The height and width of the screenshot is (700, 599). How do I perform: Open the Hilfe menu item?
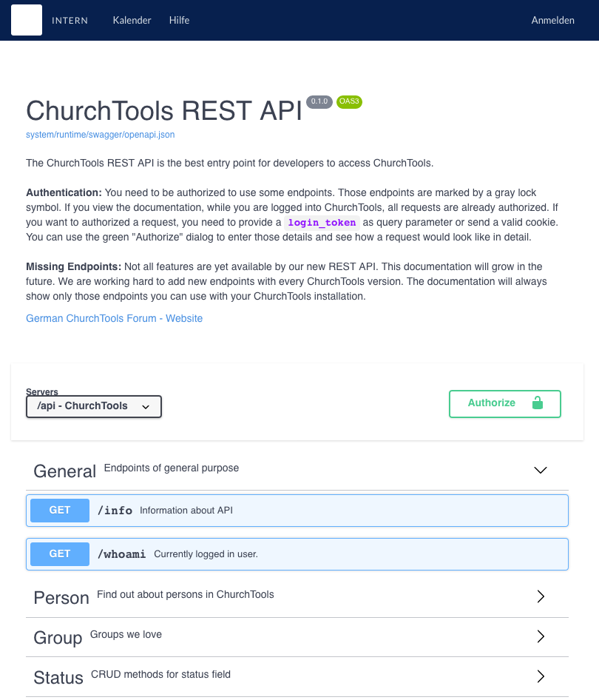coord(179,20)
